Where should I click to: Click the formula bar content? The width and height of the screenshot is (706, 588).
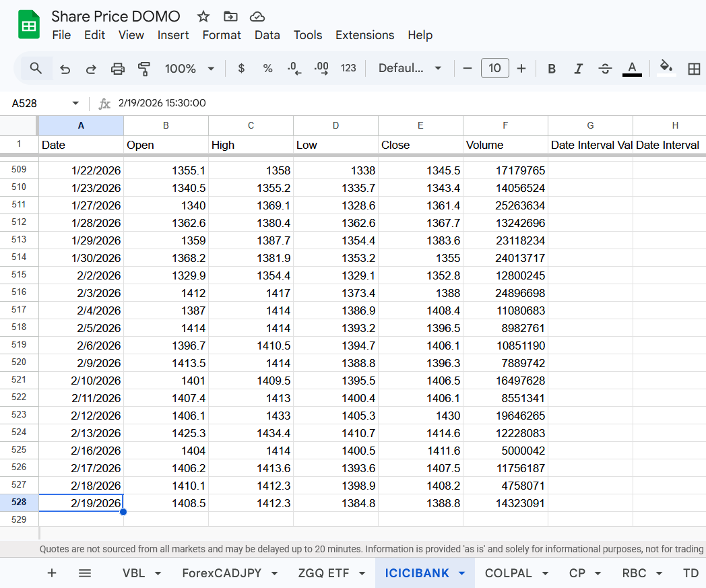pos(162,103)
